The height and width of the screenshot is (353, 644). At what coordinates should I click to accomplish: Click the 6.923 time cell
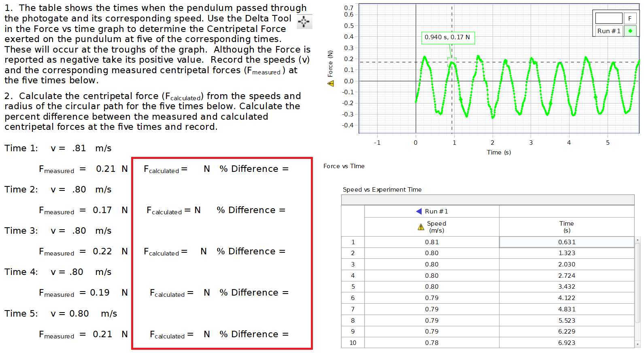567,343
